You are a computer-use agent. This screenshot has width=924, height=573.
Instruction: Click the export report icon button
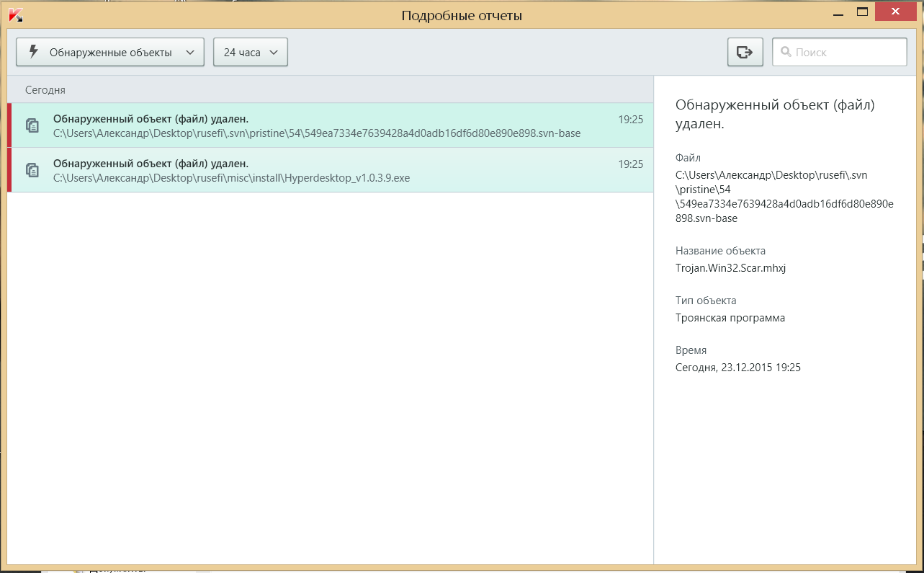click(x=745, y=52)
